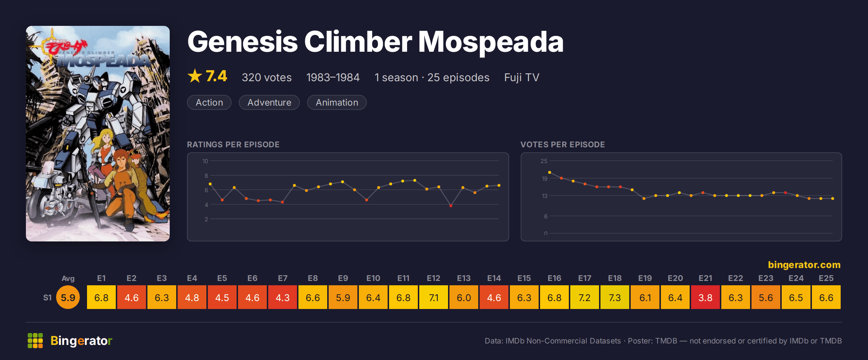Select the Adventure genre tag
The width and height of the screenshot is (868, 360).
(269, 102)
